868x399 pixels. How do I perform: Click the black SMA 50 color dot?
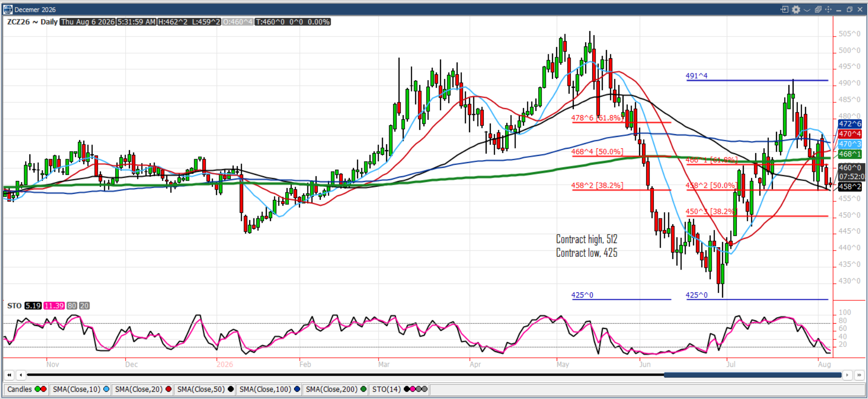click(231, 389)
